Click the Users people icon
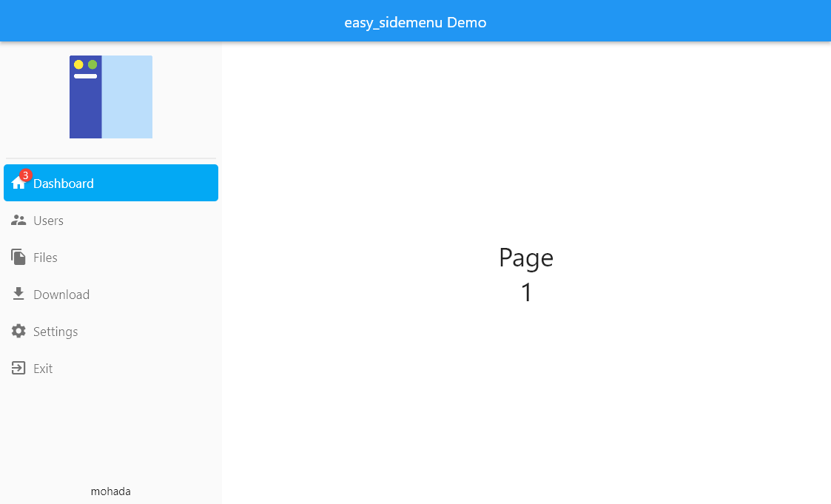This screenshot has width=831, height=504. (18, 220)
